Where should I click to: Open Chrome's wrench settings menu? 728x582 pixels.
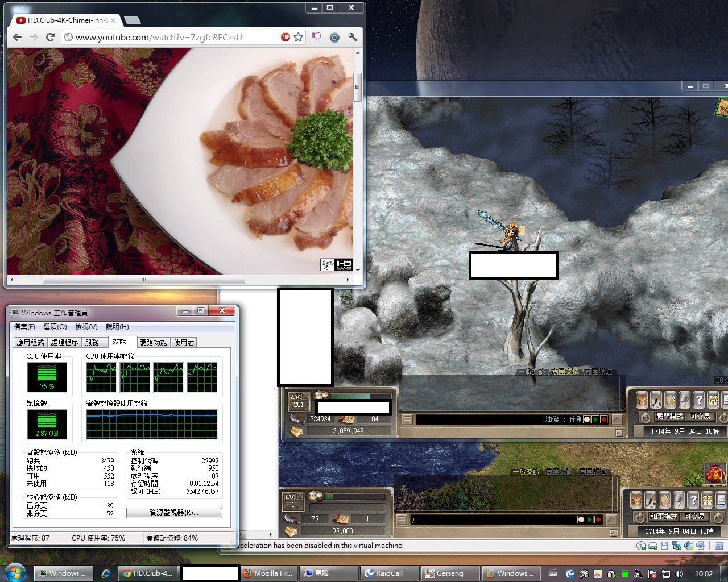[353, 37]
